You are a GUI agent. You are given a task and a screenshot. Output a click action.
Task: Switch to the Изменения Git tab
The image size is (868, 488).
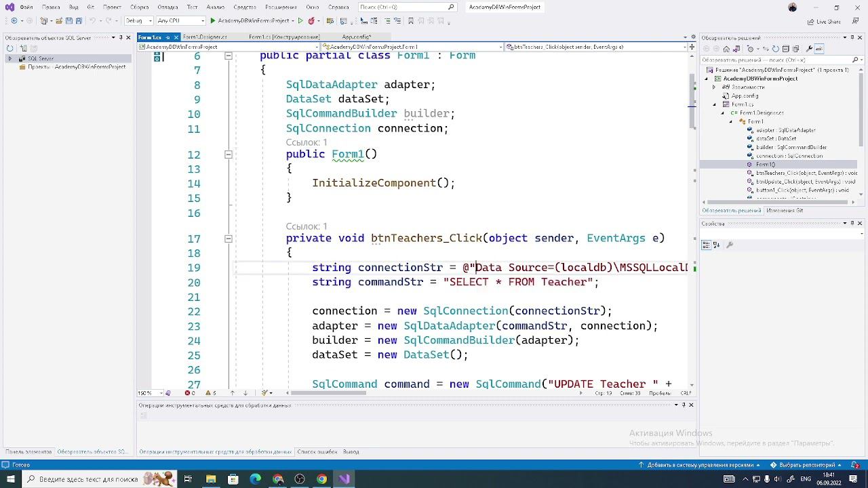(x=784, y=211)
